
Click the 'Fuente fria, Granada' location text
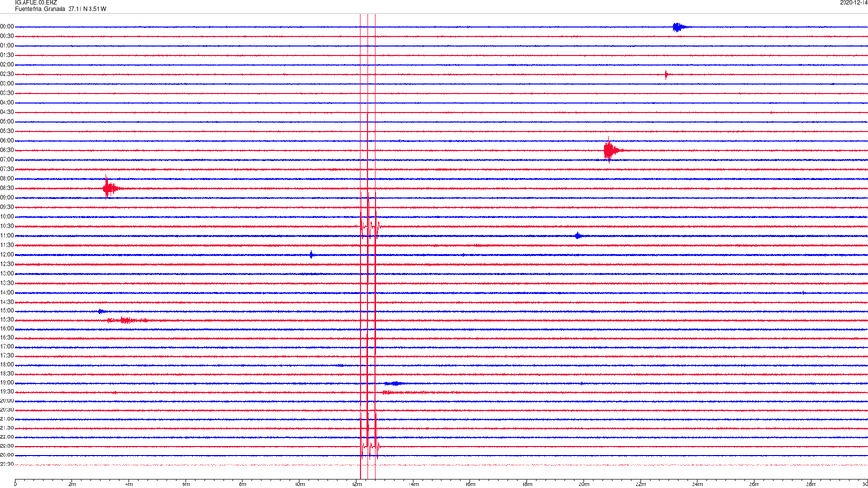[40, 9]
